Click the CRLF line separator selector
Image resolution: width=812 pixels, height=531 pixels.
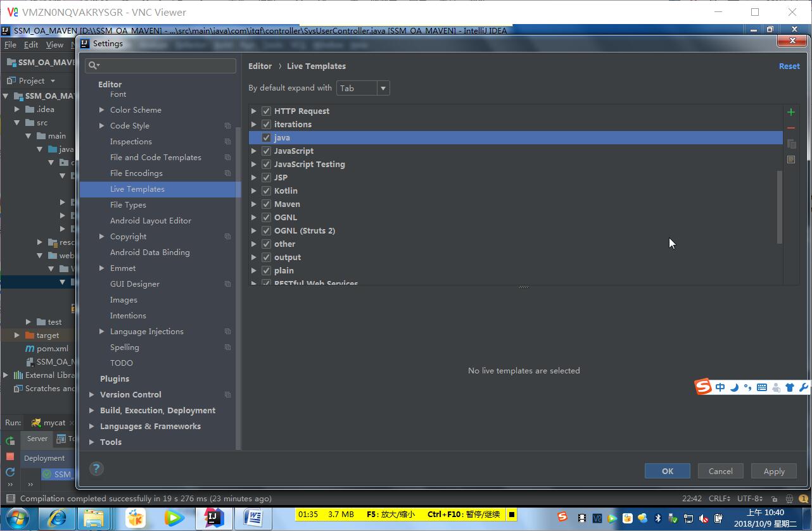coord(720,499)
